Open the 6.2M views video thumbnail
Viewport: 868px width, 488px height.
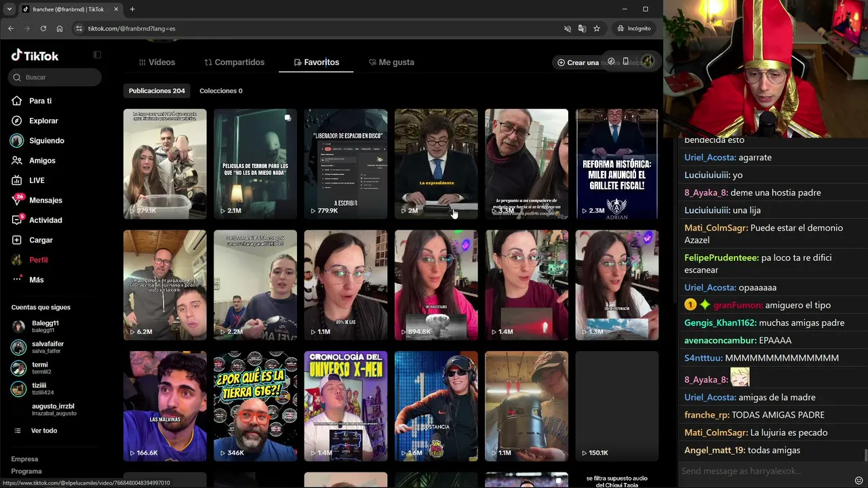[x=165, y=285]
